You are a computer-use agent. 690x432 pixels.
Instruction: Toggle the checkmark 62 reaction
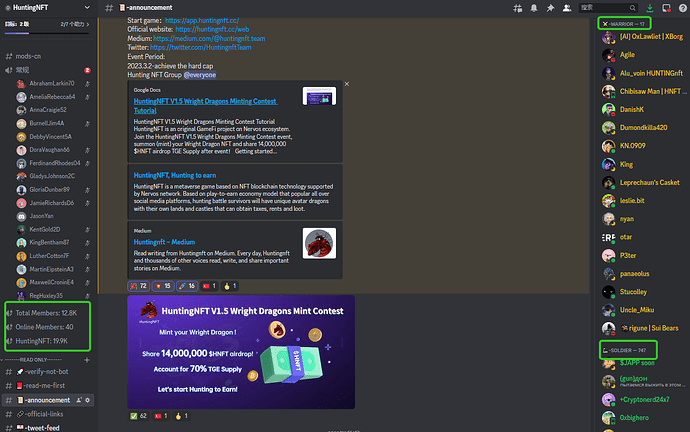click(x=138, y=416)
